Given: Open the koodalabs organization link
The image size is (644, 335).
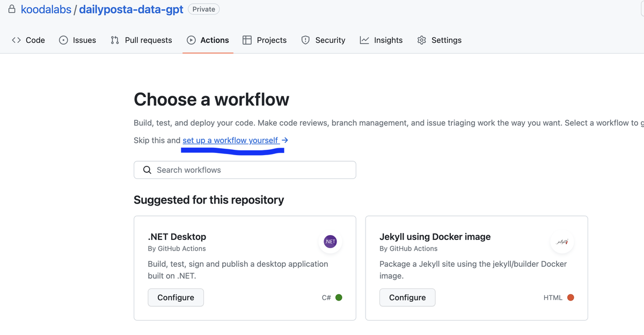Looking at the screenshot, I should [46, 9].
